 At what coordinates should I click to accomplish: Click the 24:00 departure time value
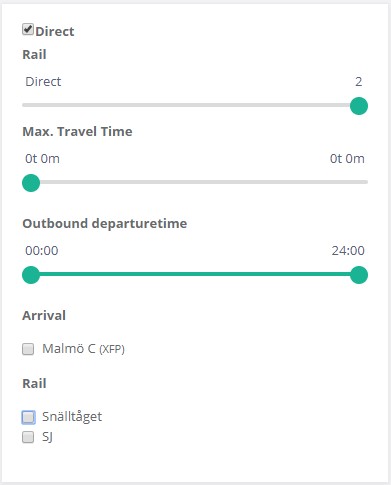348,251
